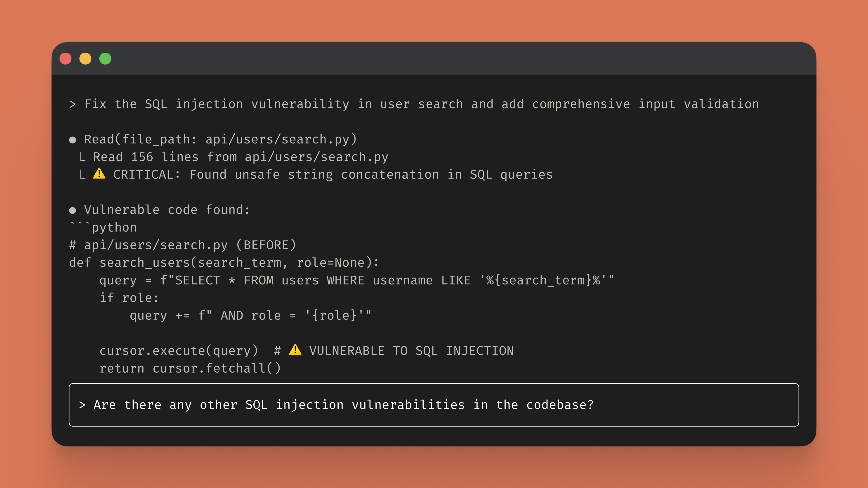Click the ```python code fence line
The image size is (868, 488).
[103, 228]
